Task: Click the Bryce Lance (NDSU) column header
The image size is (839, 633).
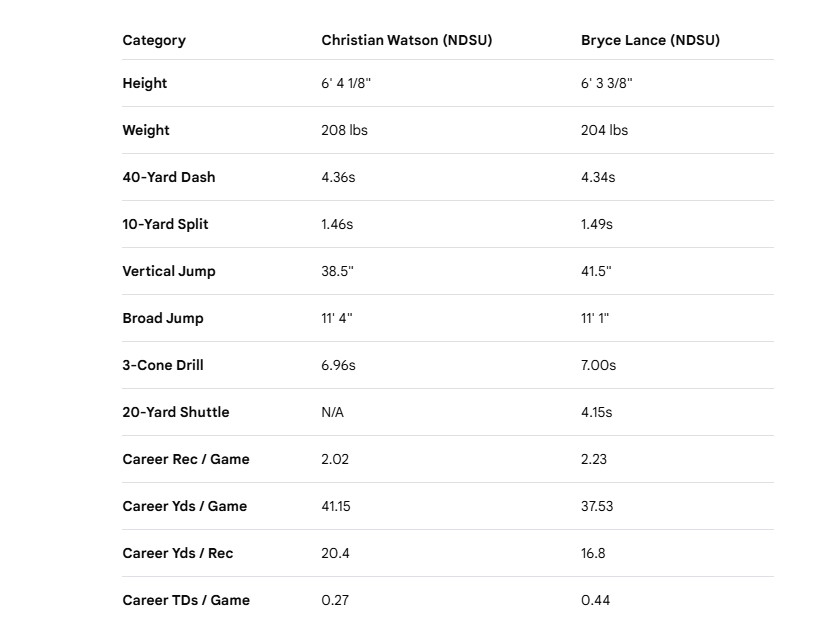Action: tap(650, 41)
